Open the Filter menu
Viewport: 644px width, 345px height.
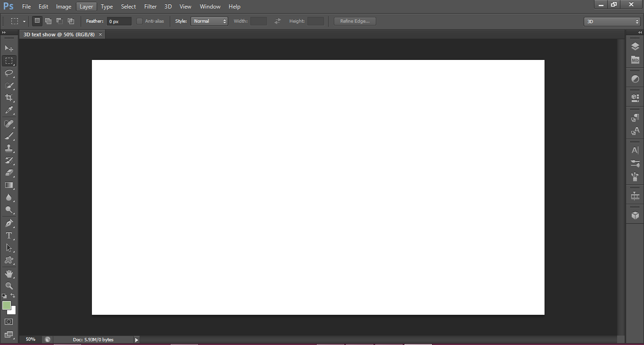(x=150, y=7)
